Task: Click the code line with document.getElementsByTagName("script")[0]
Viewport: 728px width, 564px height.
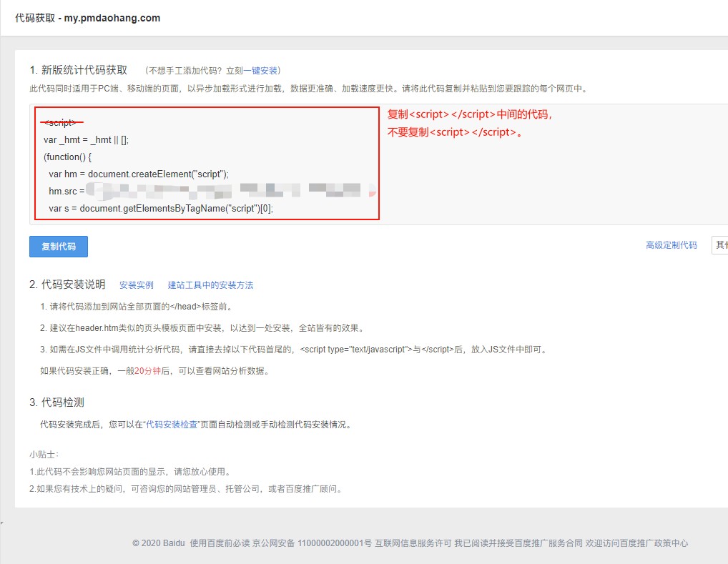Action: (161, 209)
